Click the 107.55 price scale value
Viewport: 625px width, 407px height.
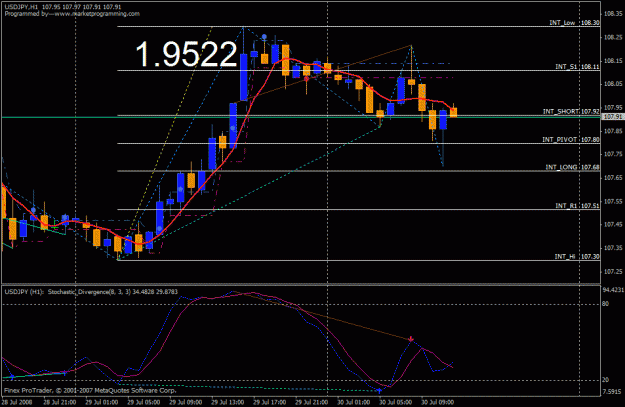tap(613, 201)
